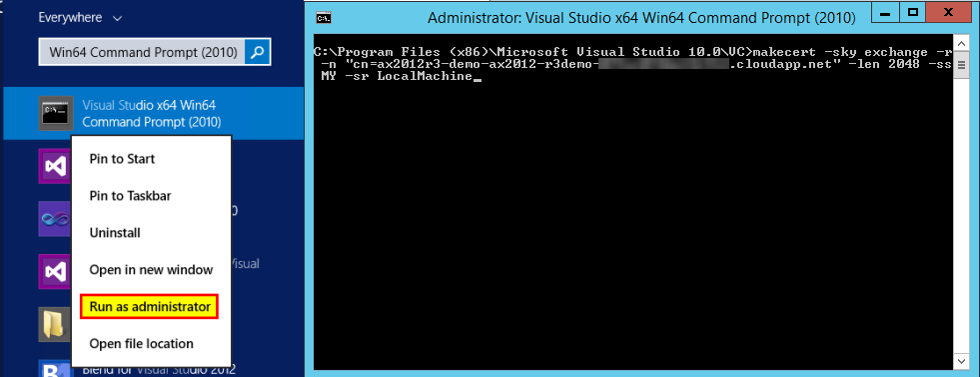Open the Visual Studio x64 Win64 Command Prompt icon
The image size is (980, 377).
pos(53,113)
